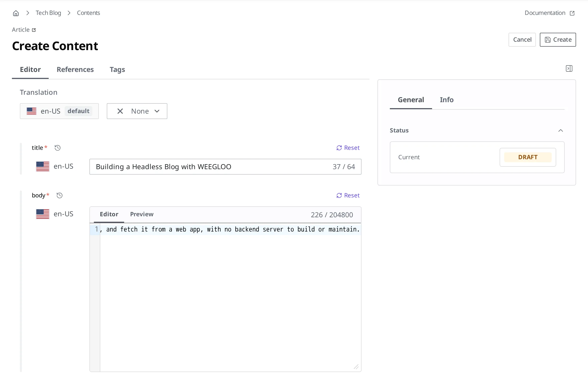Switch to the Tags tab
588x377 pixels.
click(117, 69)
